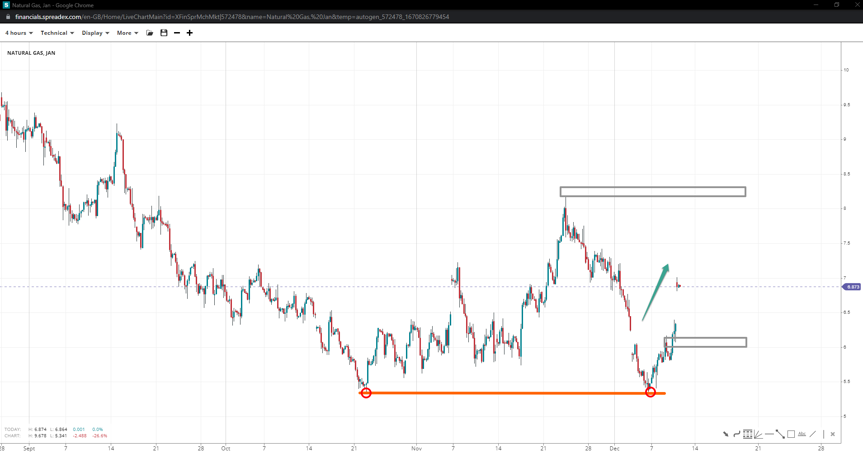Select the trend line segment tool
The height and width of the screenshot is (454, 863).
(x=780, y=434)
